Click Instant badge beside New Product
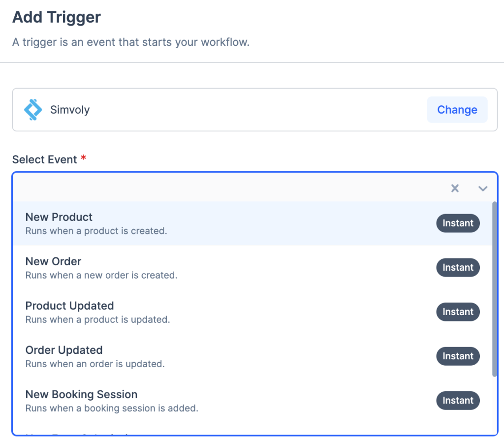The height and width of the screenshot is (441, 504). pyautogui.click(x=458, y=223)
